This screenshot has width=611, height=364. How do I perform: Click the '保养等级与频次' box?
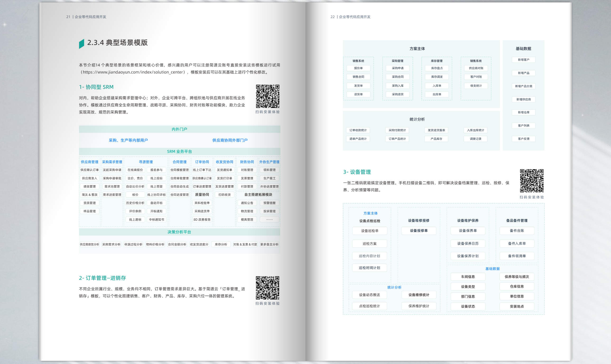point(517,277)
